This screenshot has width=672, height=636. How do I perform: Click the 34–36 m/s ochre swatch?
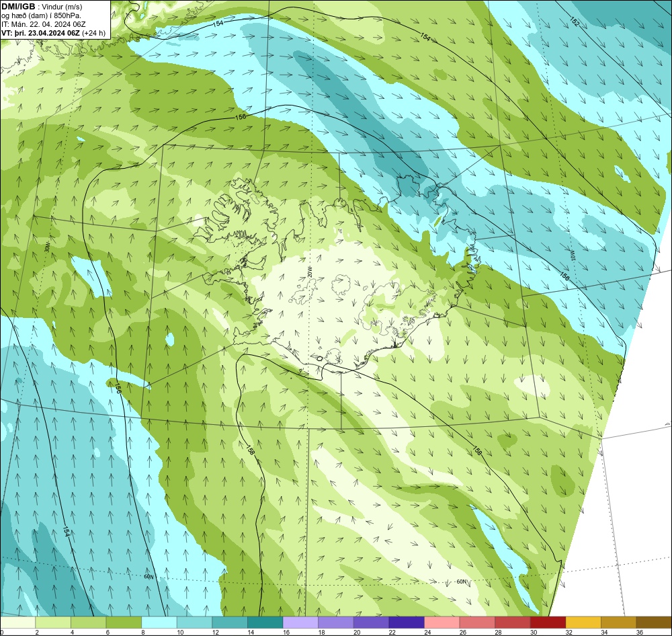[619, 623]
